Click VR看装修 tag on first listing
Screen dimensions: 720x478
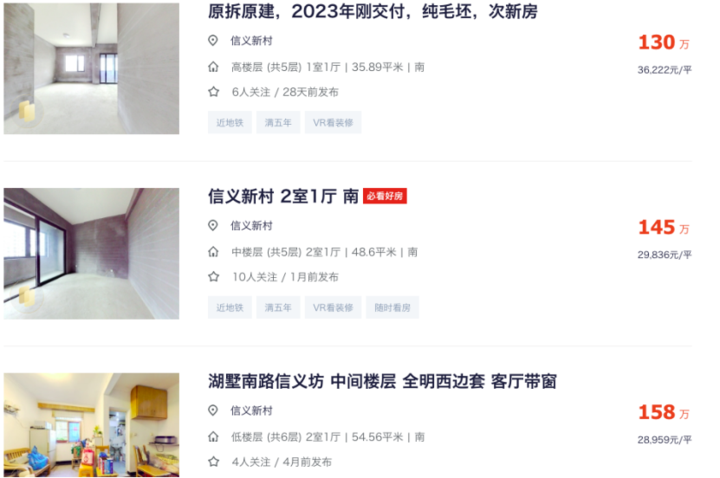click(333, 123)
